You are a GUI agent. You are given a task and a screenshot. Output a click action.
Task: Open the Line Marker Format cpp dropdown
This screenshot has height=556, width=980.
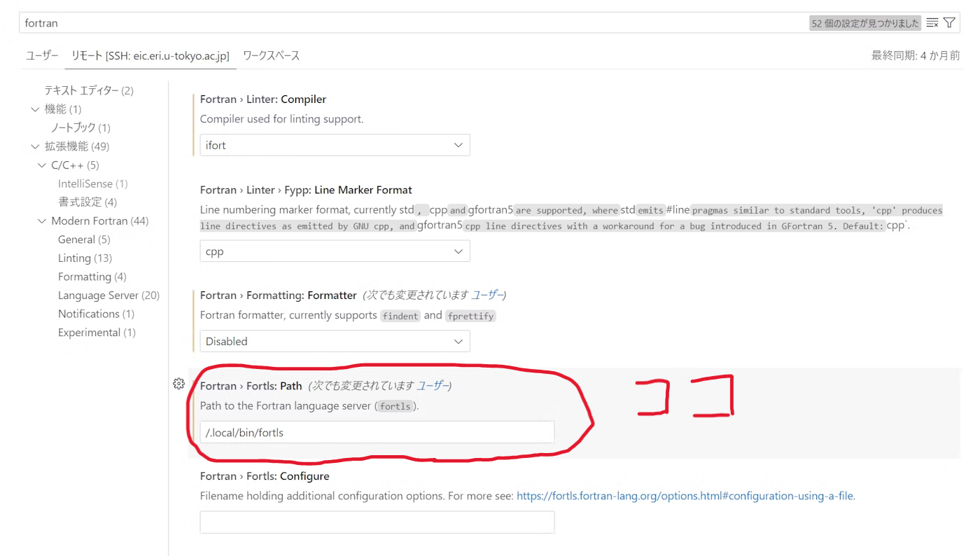click(335, 251)
